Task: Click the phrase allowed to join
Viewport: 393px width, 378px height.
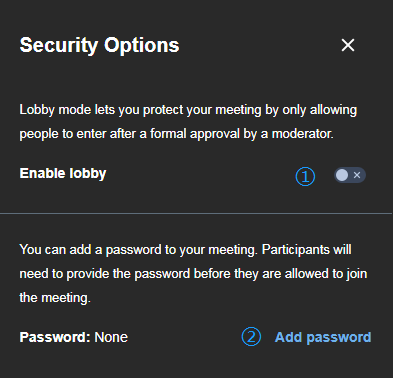Action: point(324,274)
